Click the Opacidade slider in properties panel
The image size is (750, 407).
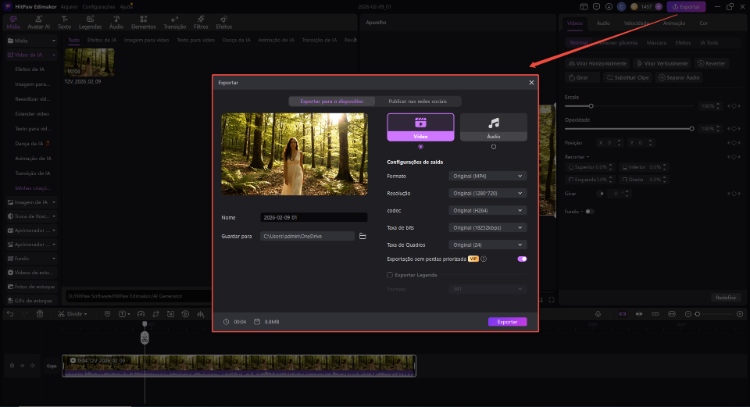tap(630, 129)
